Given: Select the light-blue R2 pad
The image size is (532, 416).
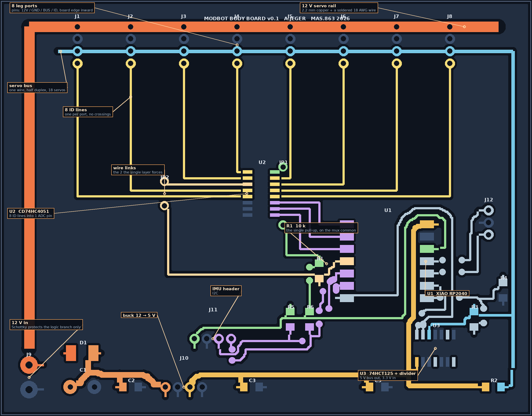Looking at the screenshot, I should [x=501, y=387].
